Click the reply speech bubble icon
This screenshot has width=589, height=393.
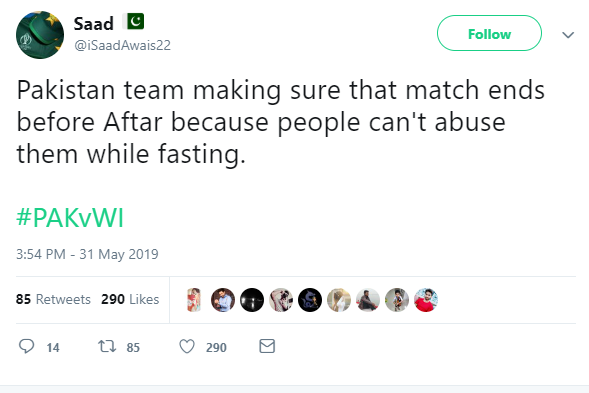(26, 346)
